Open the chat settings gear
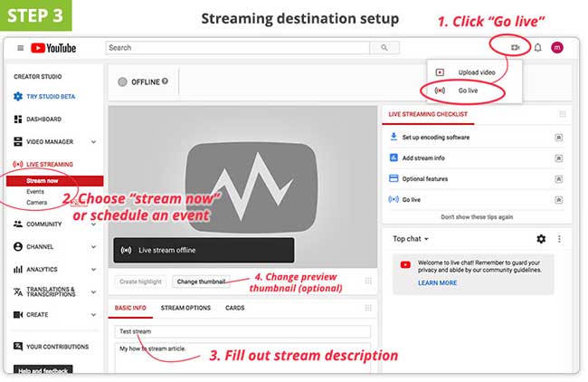The image size is (588, 382). point(541,239)
